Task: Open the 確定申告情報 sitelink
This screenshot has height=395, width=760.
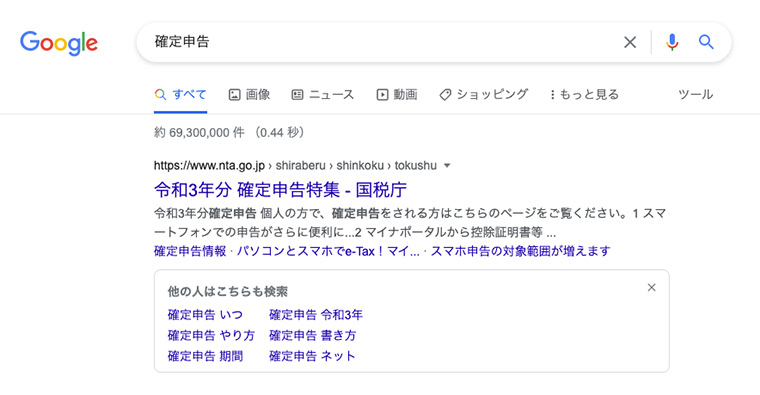Action: click(190, 251)
